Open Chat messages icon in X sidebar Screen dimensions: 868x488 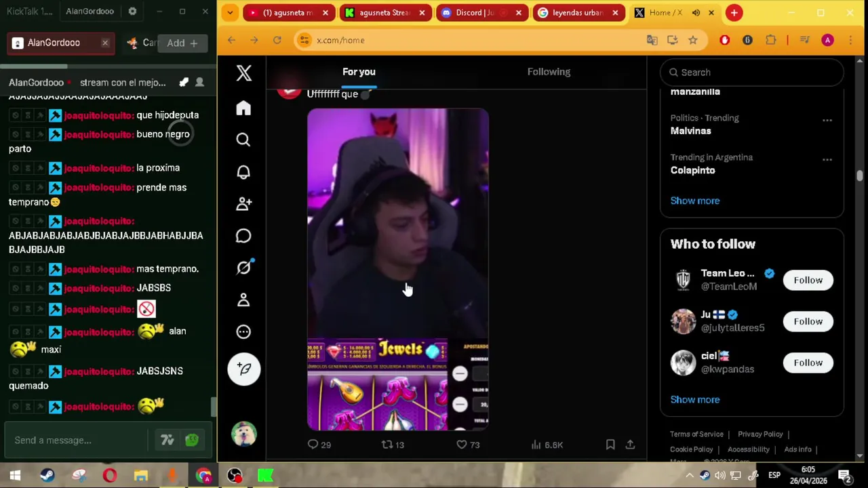243,235
